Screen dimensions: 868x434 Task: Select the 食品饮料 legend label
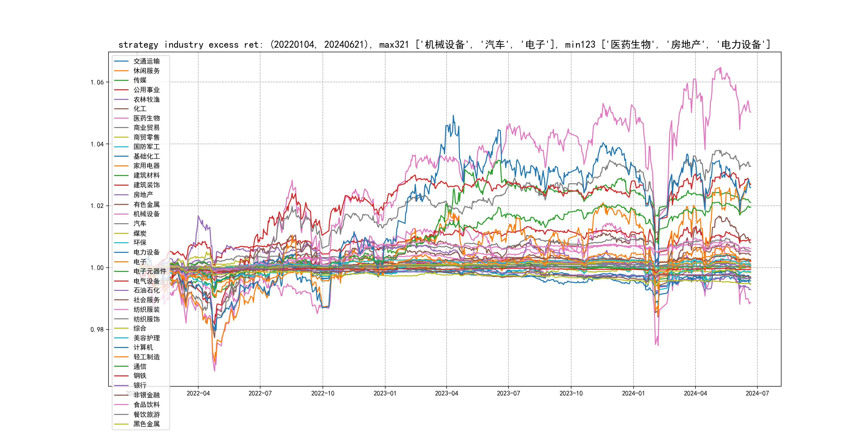[x=146, y=405]
